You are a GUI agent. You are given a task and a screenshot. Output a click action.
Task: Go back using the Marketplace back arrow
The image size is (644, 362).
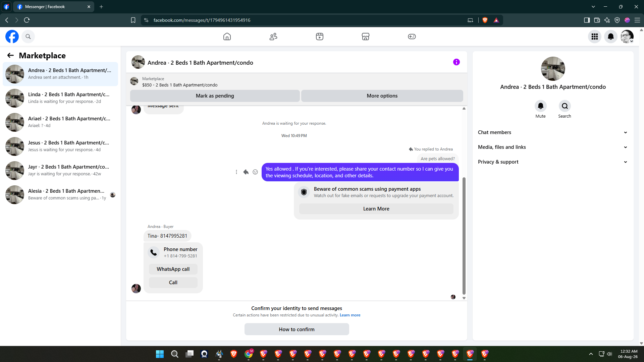click(x=11, y=55)
